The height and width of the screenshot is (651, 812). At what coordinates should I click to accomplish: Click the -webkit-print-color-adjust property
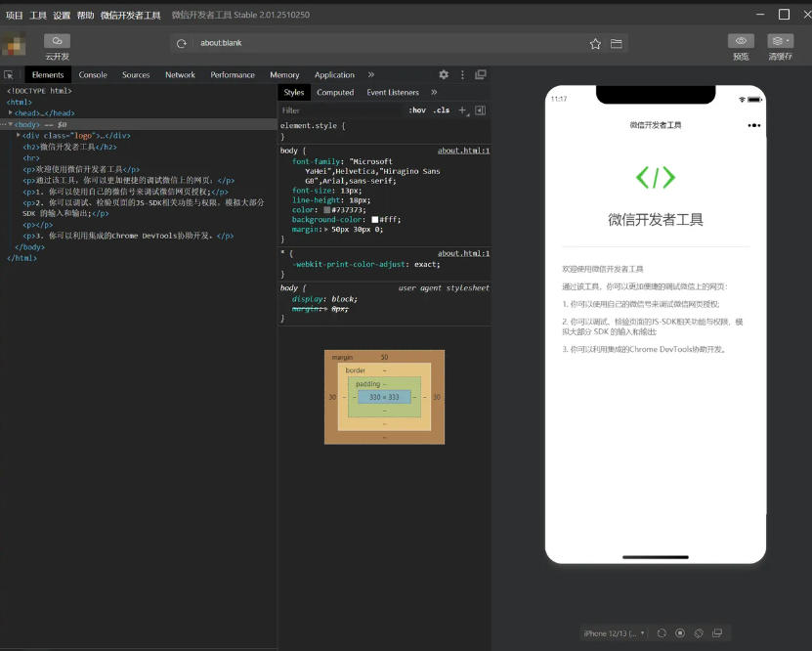click(x=349, y=264)
